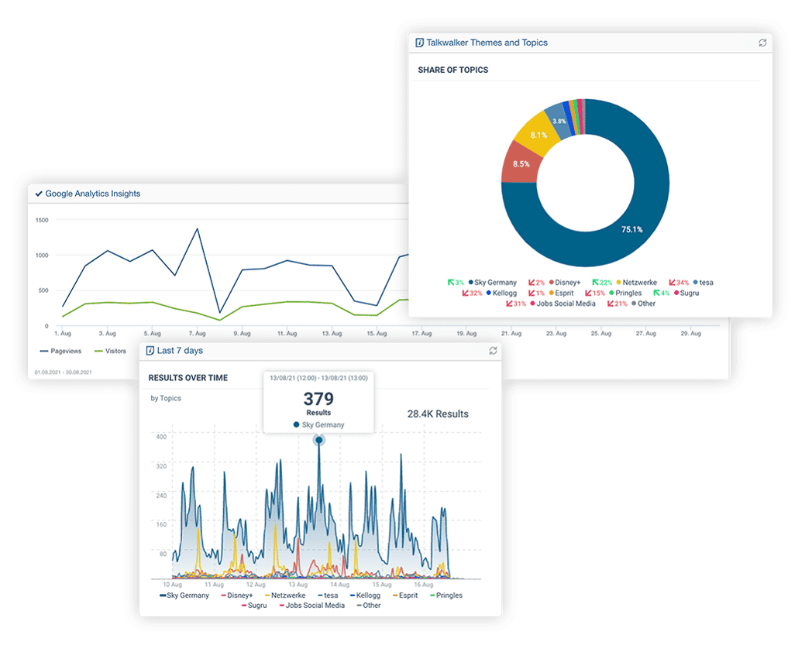Toggle Other in the donut legend
The image size is (812, 652).
[643, 304]
